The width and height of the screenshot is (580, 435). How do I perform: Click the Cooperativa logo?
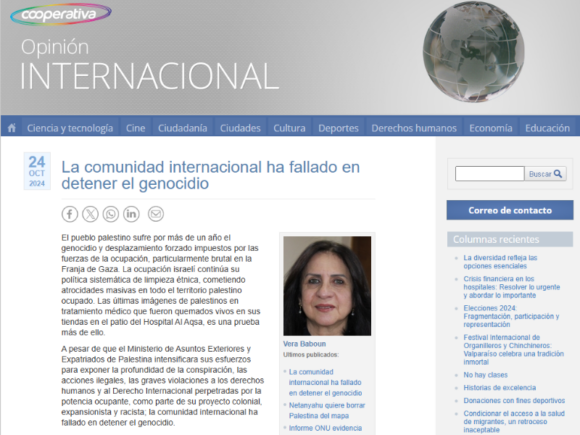pyautogui.click(x=61, y=14)
